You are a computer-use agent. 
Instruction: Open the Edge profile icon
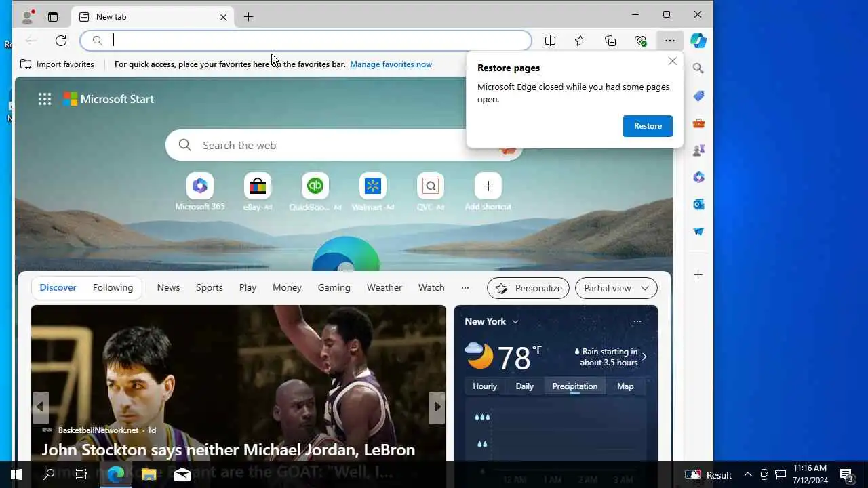click(28, 16)
